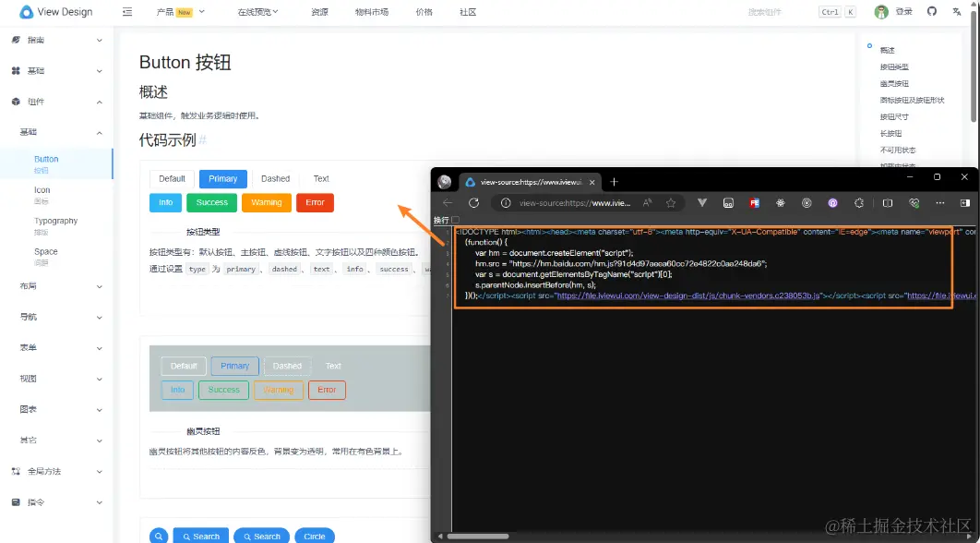Click the back arrow in source window
The width and height of the screenshot is (980, 543).
[x=448, y=202]
